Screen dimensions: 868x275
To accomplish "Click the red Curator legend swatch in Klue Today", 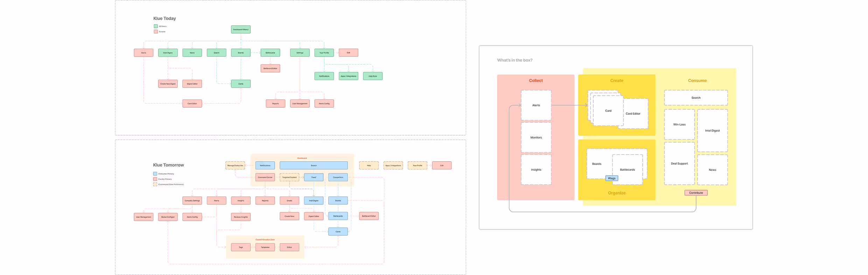I will coord(156,31).
